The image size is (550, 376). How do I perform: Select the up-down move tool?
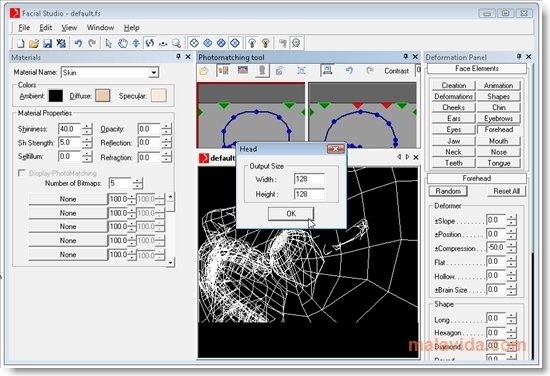click(136, 43)
